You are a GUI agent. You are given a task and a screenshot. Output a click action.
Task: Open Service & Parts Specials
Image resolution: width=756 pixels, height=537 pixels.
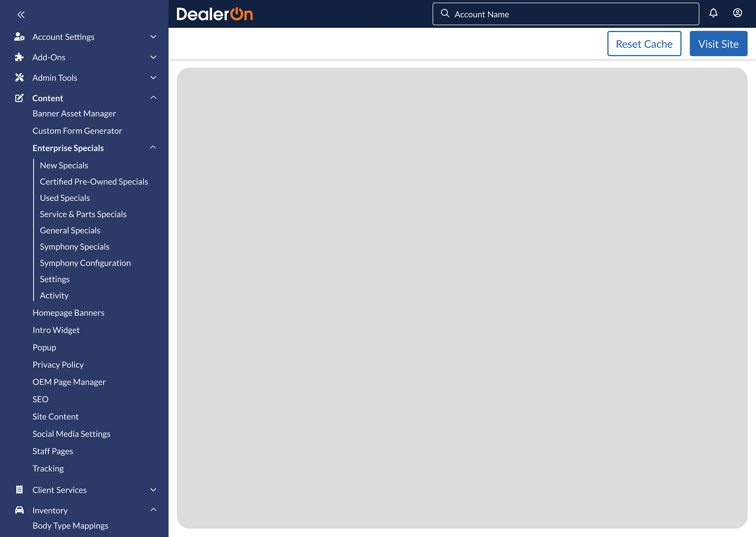(x=83, y=214)
